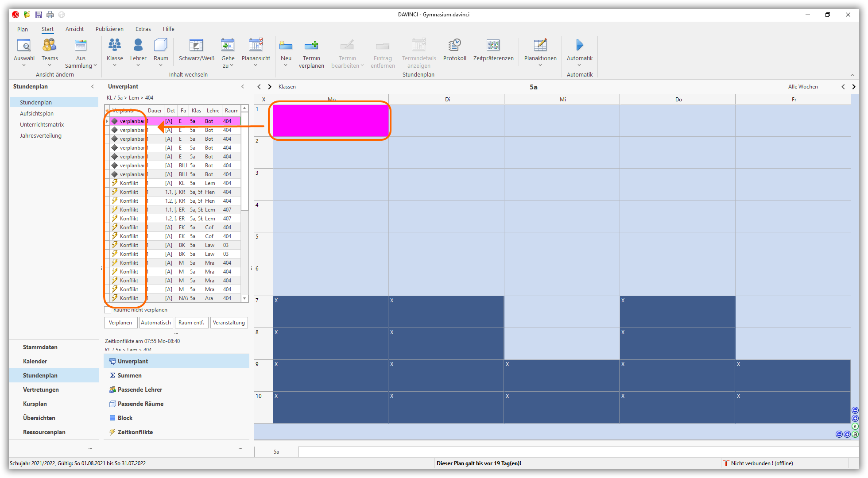
Task: Enable Räume nicht verplanen checkbox
Action: pyautogui.click(x=108, y=310)
